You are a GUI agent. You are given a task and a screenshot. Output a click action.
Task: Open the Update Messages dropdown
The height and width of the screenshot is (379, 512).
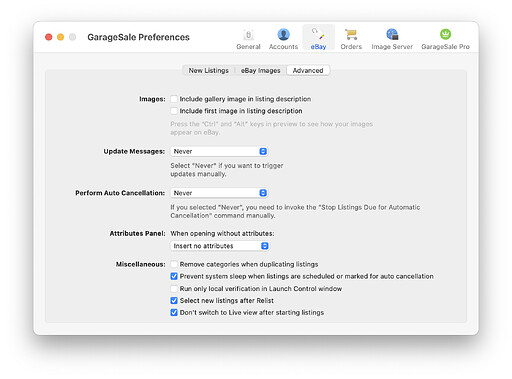[219, 151]
